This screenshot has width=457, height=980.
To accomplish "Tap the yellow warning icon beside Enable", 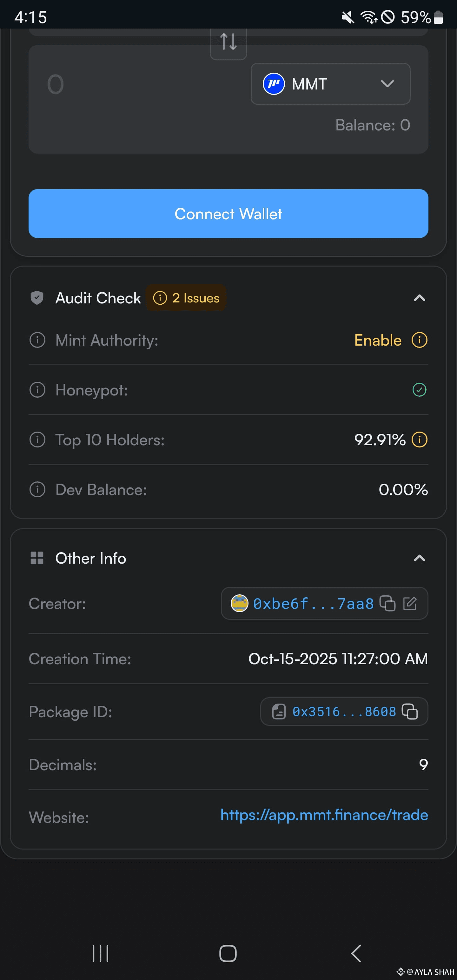I will (x=419, y=340).
